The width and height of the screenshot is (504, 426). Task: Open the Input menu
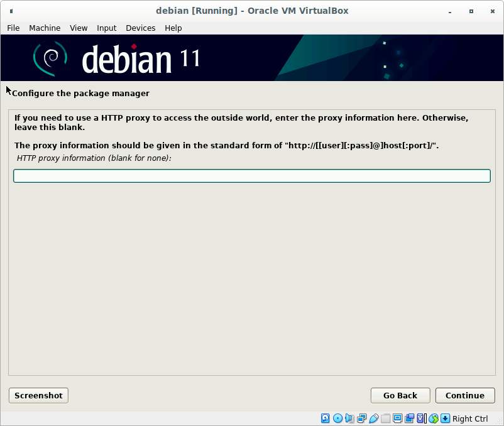tap(106, 28)
